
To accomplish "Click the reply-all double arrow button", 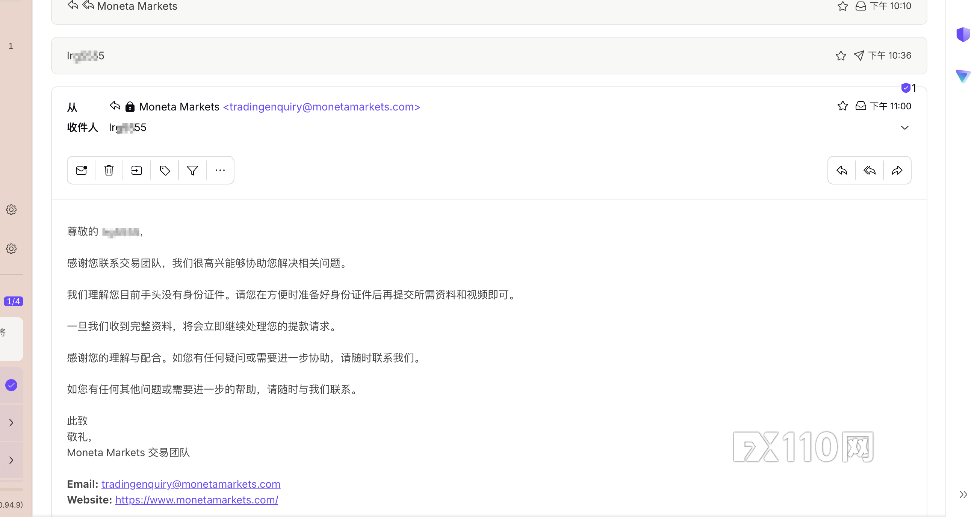I will 869,171.
